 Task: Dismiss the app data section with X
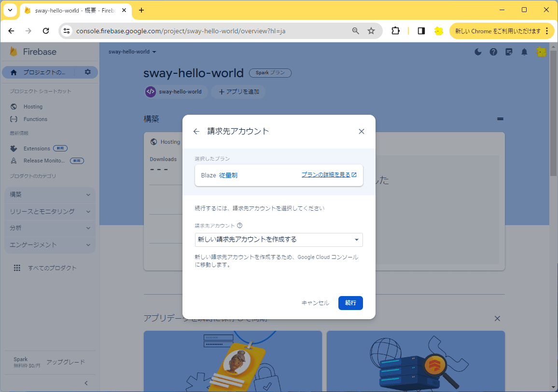point(498,318)
